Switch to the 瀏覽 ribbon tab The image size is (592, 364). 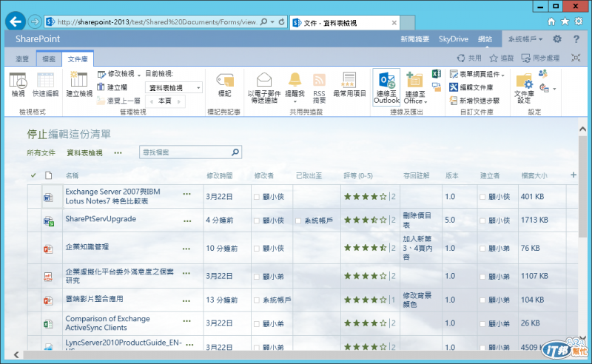pyautogui.click(x=22, y=59)
